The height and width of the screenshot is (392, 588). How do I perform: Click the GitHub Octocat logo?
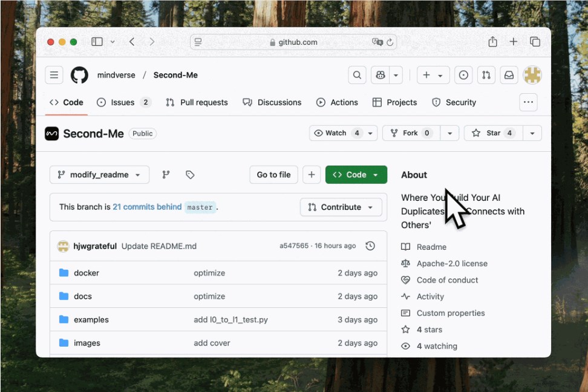(x=79, y=75)
